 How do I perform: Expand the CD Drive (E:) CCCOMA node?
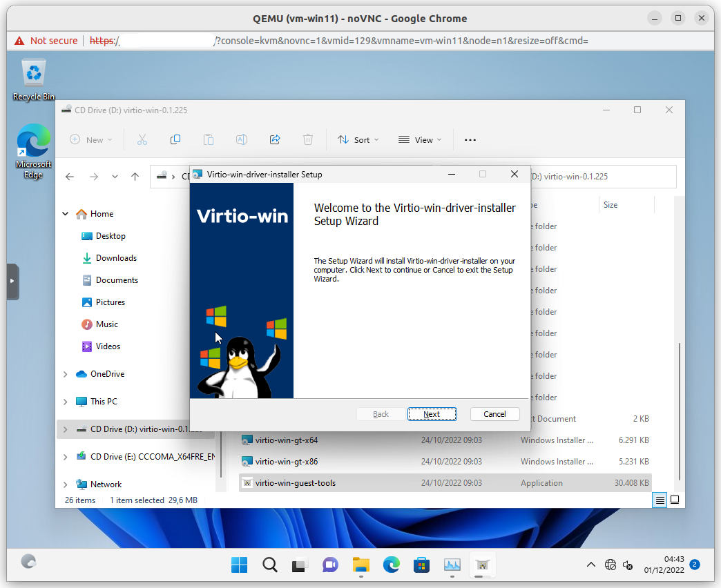[66, 457]
